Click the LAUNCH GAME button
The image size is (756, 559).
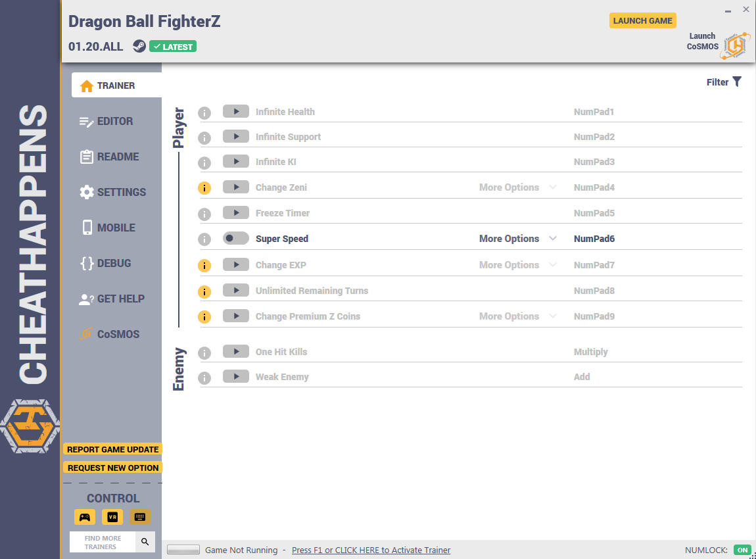click(x=643, y=21)
